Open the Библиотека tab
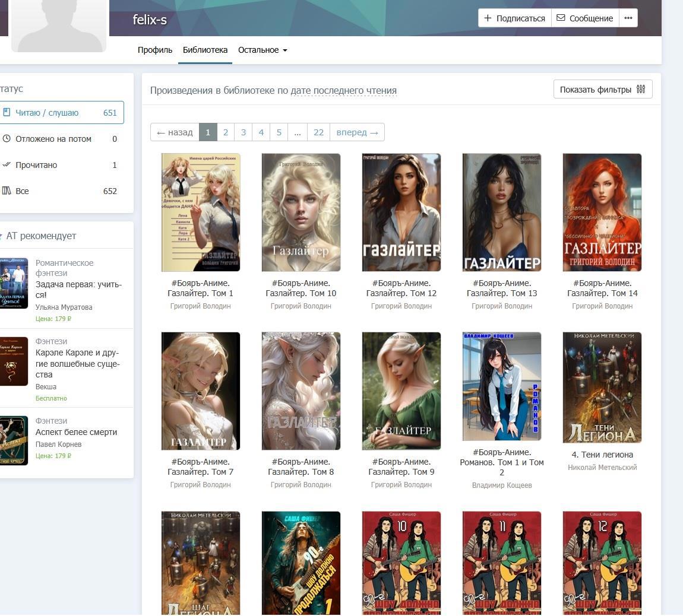683x616 pixels. pos(205,50)
